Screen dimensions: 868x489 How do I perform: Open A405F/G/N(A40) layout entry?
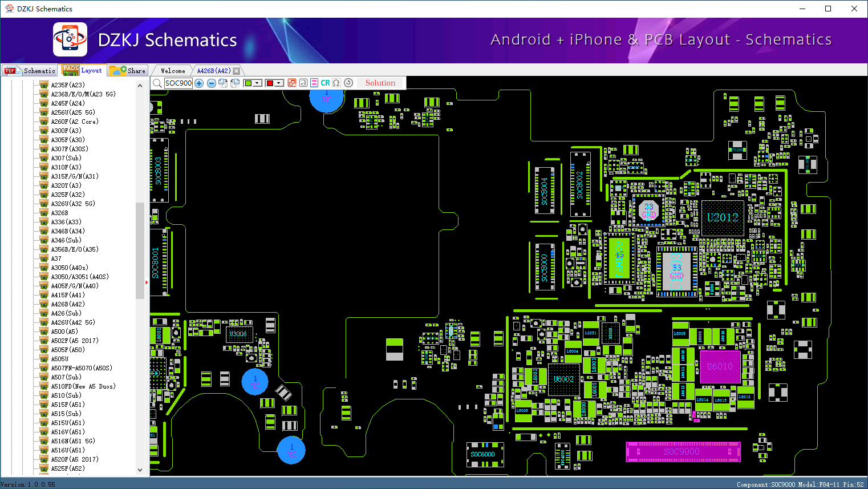[75, 286]
